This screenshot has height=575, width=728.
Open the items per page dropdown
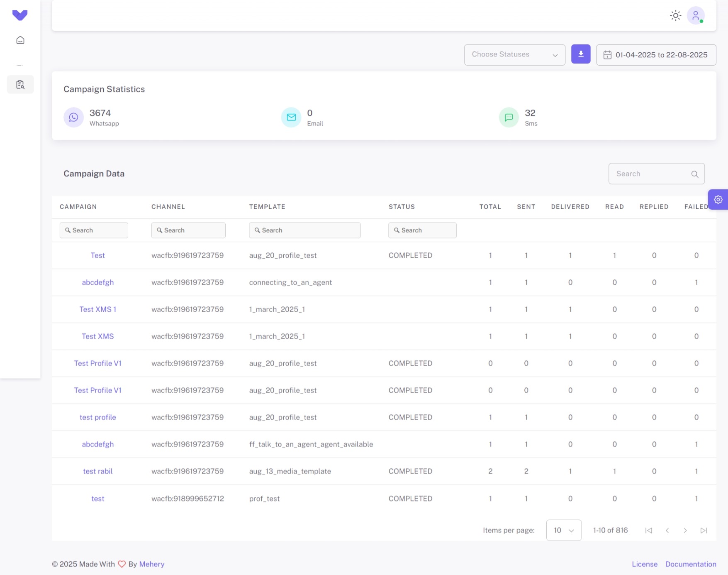(x=564, y=530)
